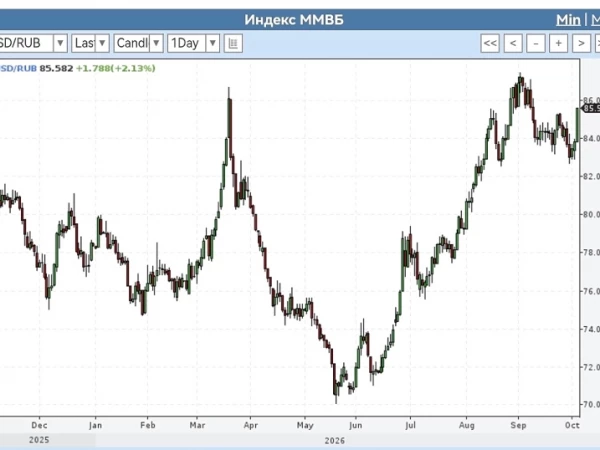Zoom out chart with minus button
This screenshot has height=450, width=600.
536,43
